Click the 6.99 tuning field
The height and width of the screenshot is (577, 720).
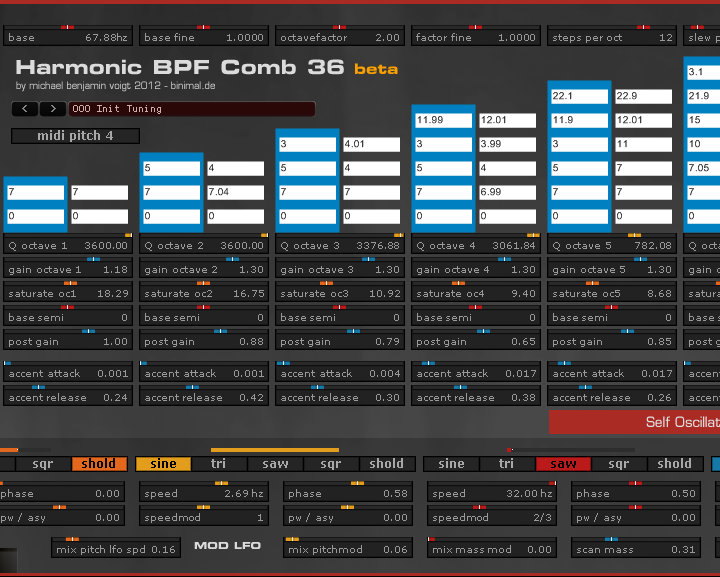click(507, 192)
